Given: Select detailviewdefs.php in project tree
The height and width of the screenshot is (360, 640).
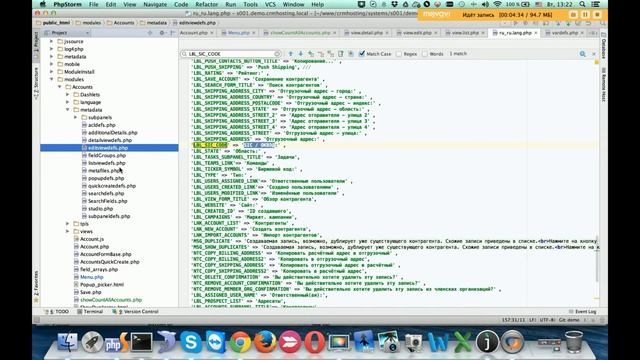Looking at the screenshot, I should [110, 140].
